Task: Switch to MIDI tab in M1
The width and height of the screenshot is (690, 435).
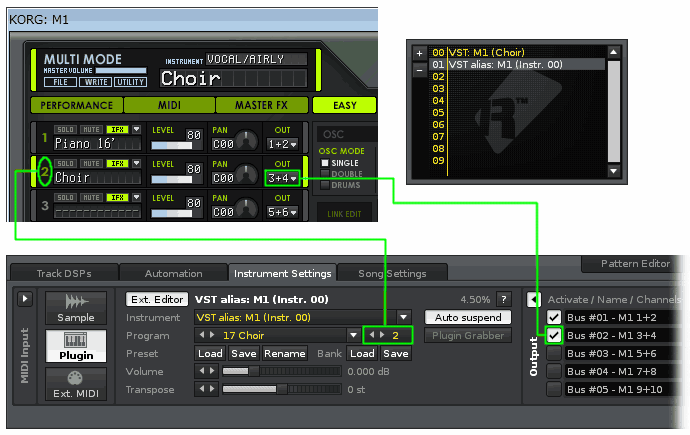Action: [169, 106]
